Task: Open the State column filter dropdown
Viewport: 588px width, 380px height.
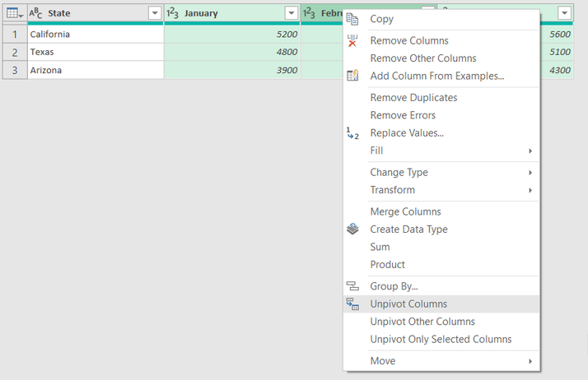Action: click(155, 13)
